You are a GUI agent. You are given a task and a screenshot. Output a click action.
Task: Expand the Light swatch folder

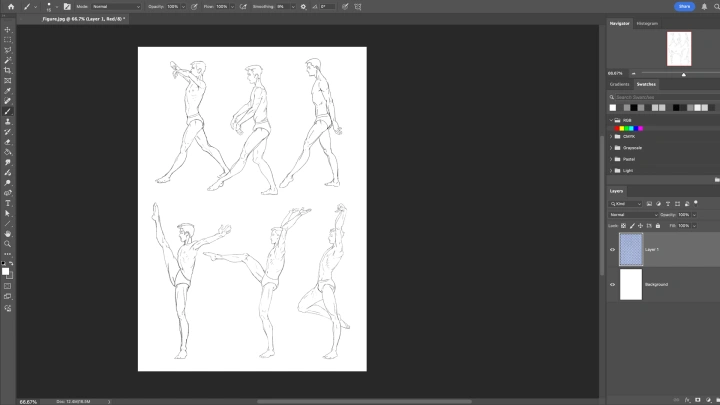[611, 170]
